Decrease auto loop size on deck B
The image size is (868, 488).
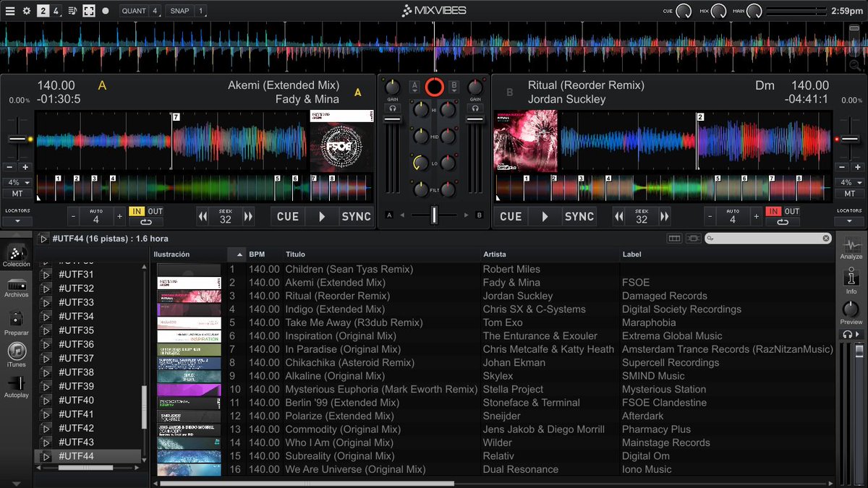[710, 216]
